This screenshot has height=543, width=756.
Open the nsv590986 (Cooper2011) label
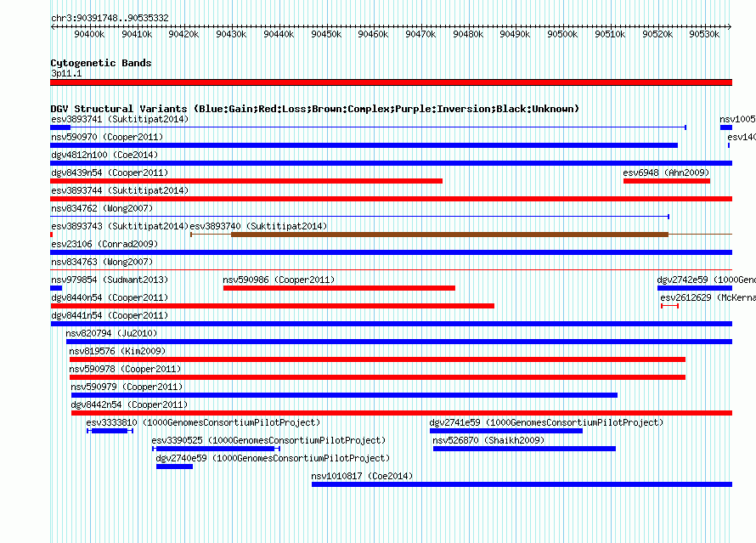279,280
